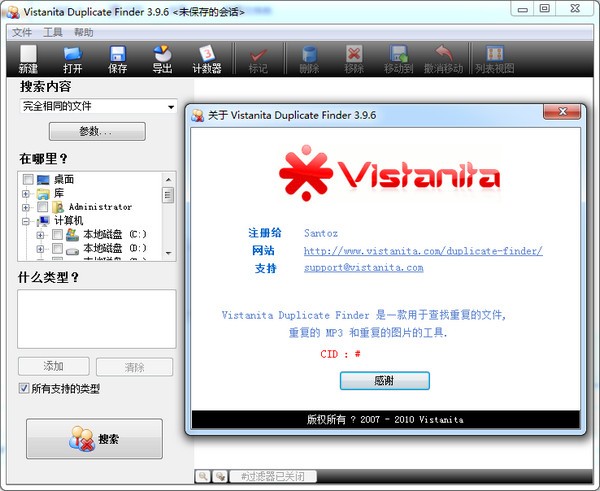Select 计算机 label in folder tree

[x=68, y=221]
